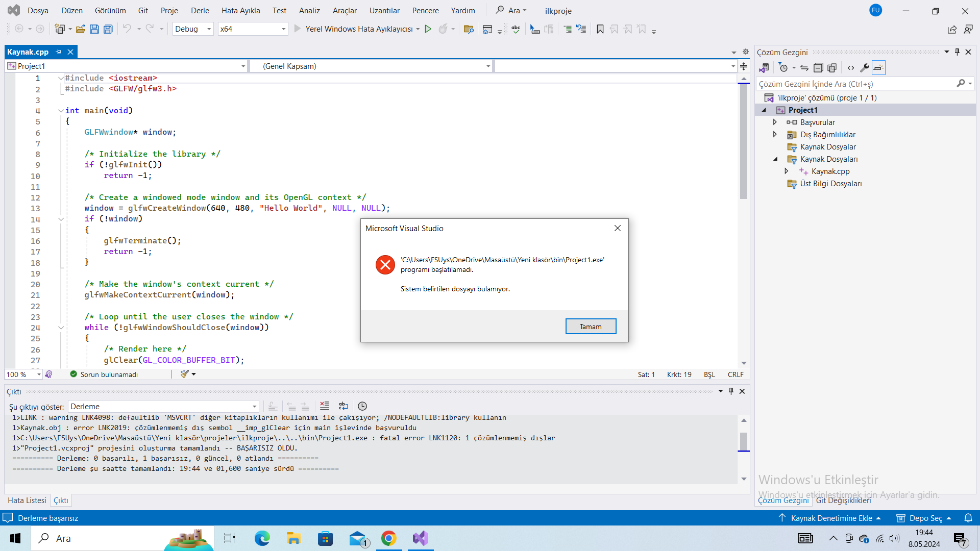
Task: Click the output panel vertical scrollbar thumb
Action: pyautogui.click(x=744, y=441)
